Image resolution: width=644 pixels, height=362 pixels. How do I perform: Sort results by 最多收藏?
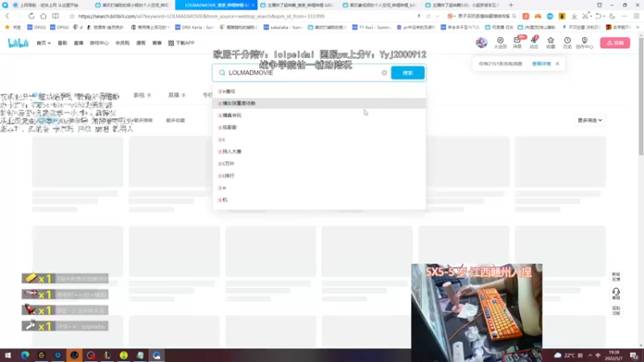click(x=175, y=120)
